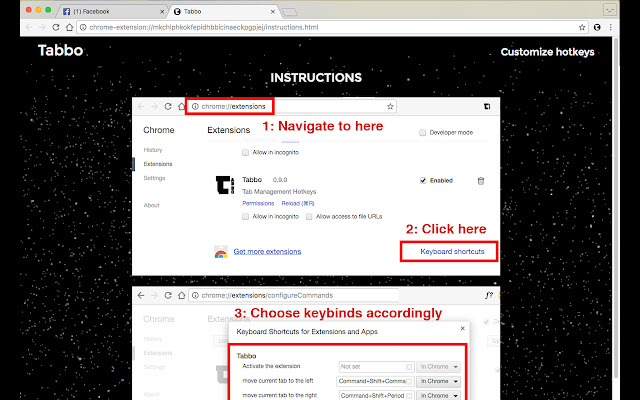Open In Chrome dropdown for Activate the extension
This screenshot has height=400, width=640.
pos(438,367)
